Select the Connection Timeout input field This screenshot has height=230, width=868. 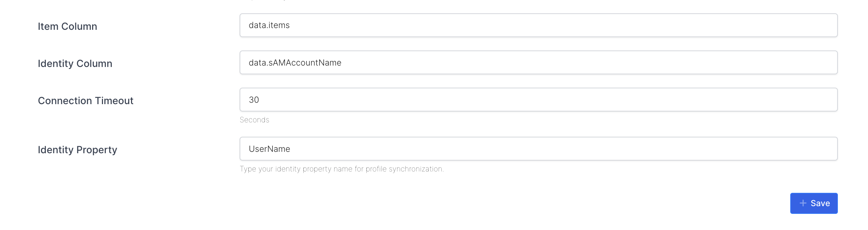[x=538, y=100]
